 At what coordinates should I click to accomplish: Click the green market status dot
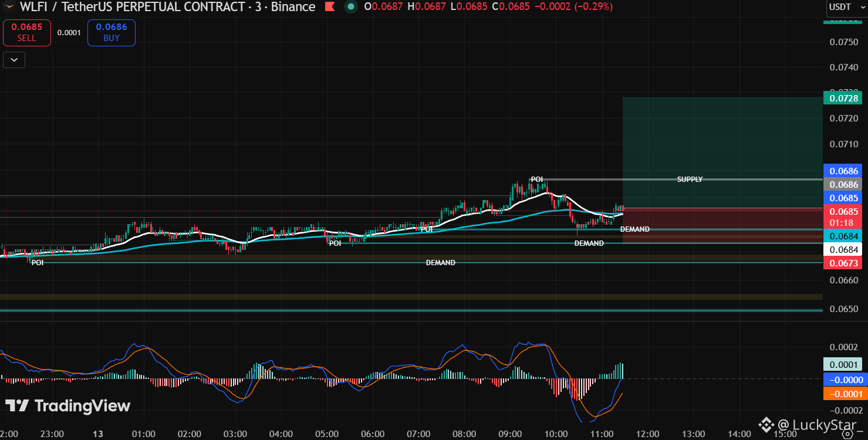(x=351, y=7)
